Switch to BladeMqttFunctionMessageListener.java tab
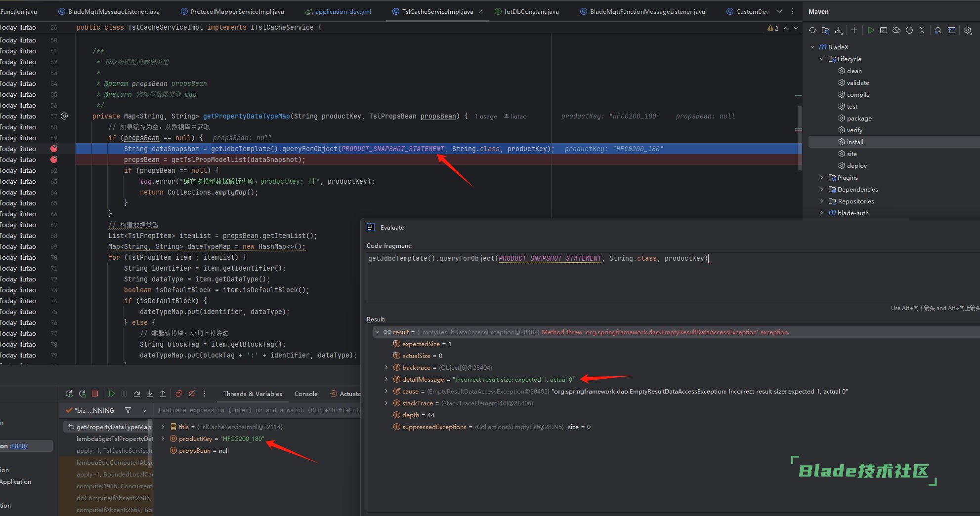 (x=643, y=11)
